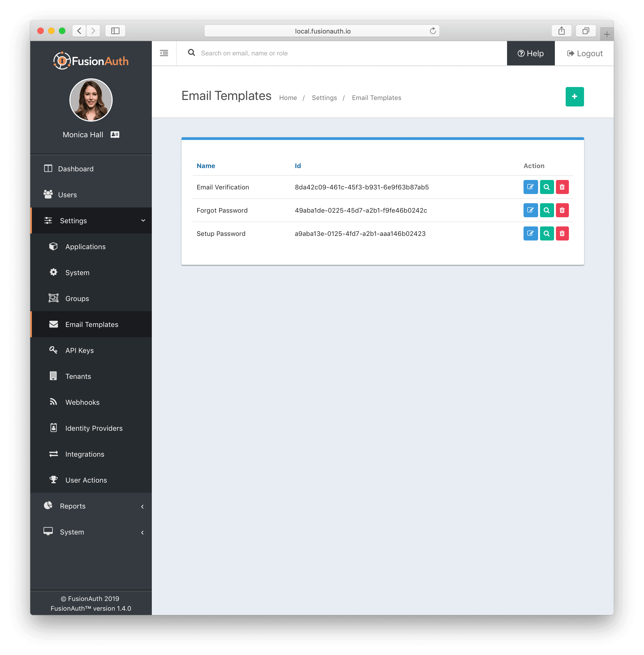Open the Tenants menu item

coord(78,376)
